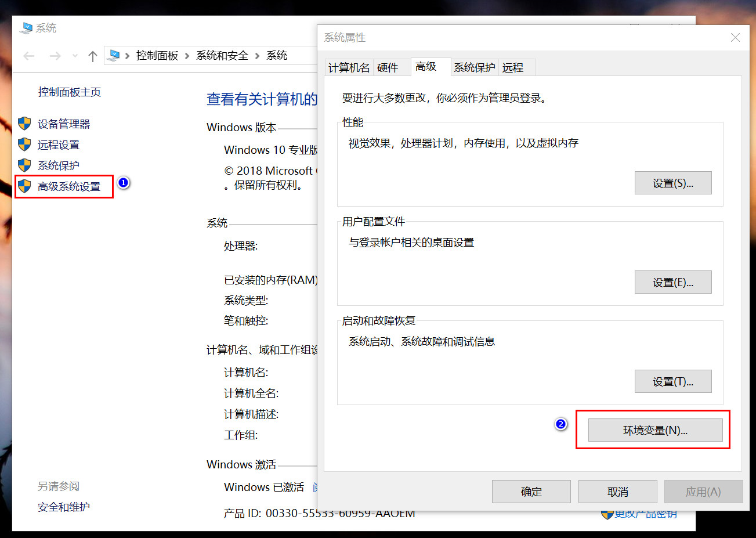The height and width of the screenshot is (538, 756).
Task: Expand chevron after 系统和安全 breadcrumb
Action: coord(257,56)
